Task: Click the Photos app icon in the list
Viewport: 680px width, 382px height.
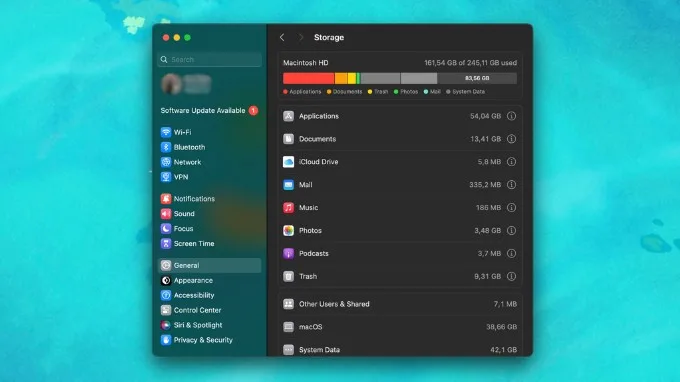Action: (288, 230)
